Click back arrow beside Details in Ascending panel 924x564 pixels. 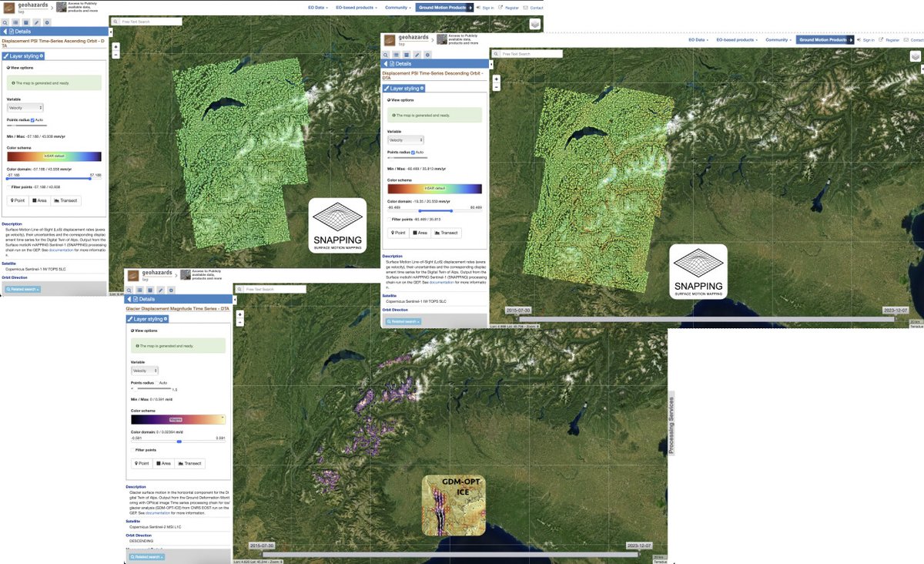tap(4, 32)
